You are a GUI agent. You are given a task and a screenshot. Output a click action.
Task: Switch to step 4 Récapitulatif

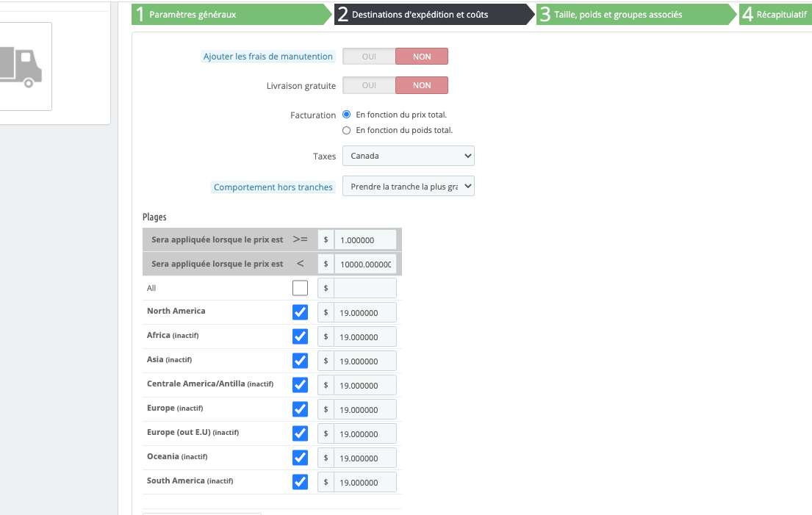click(x=777, y=15)
